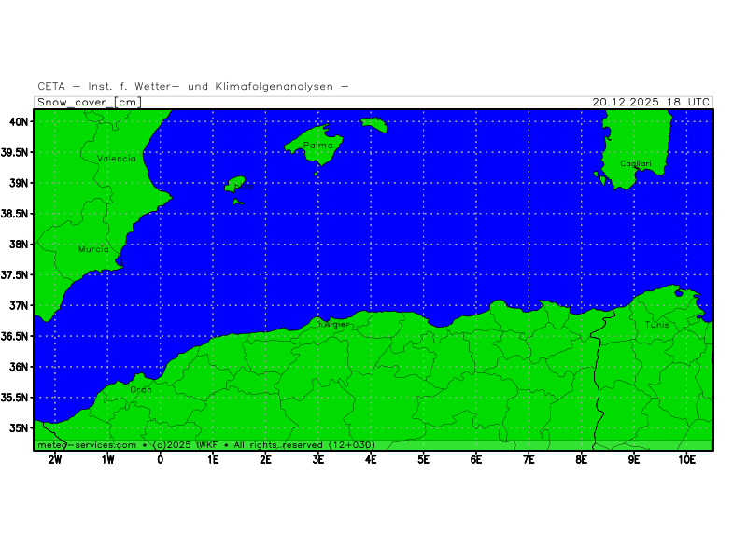Click the 10E longitude axis label
747x560 pixels.
tap(686, 459)
